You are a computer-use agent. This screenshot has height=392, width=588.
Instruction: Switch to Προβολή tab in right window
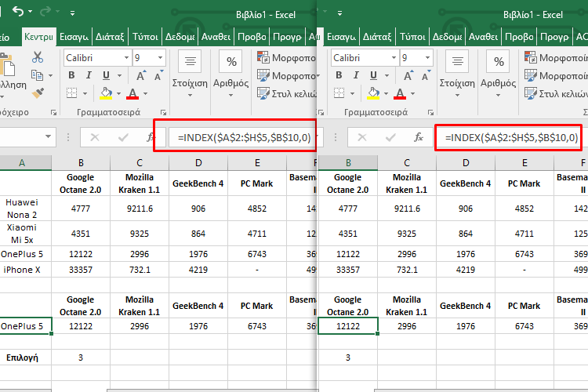(x=519, y=37)
